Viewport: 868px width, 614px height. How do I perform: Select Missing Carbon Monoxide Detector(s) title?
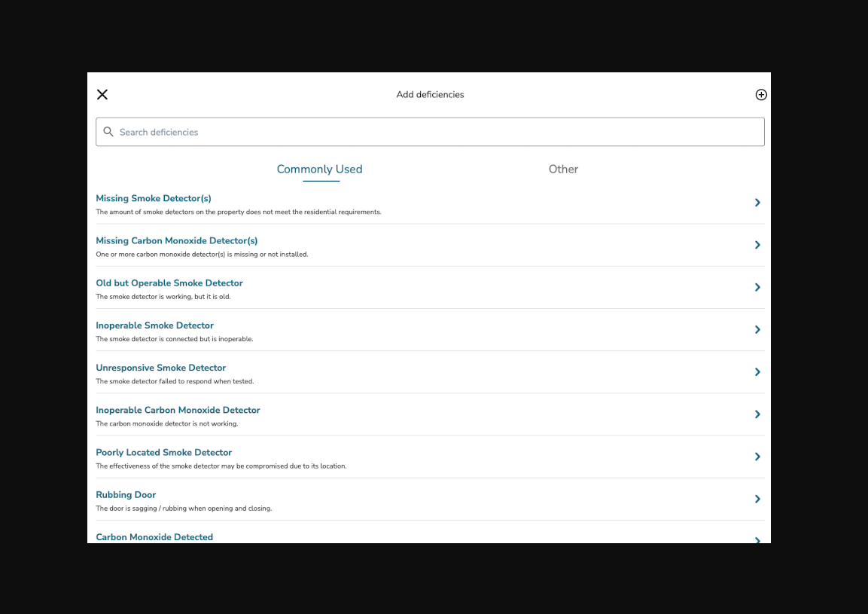pos(177,240)
